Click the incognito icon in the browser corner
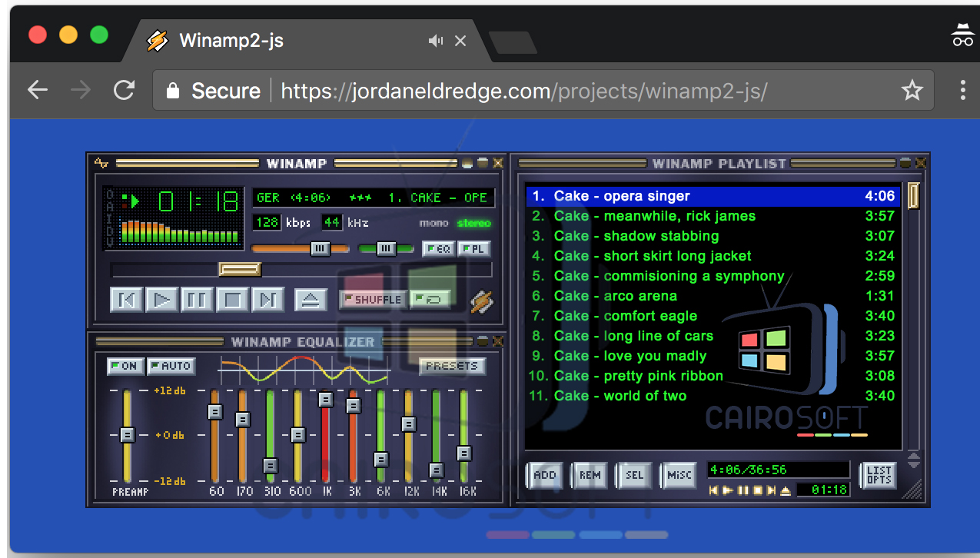This screenshot has width=980, height=558. click(x=962, y=35)
